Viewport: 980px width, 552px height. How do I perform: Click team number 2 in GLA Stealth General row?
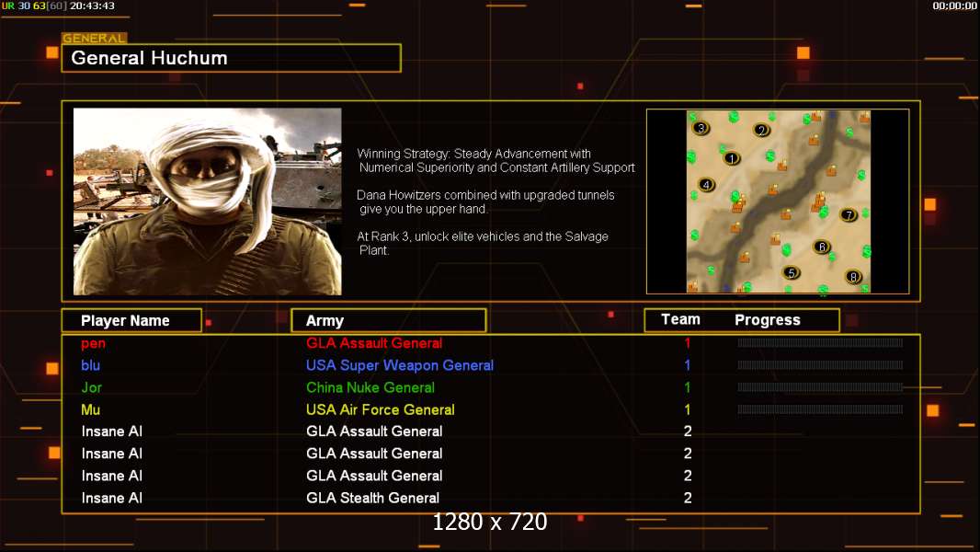click(x=688, y=498)
